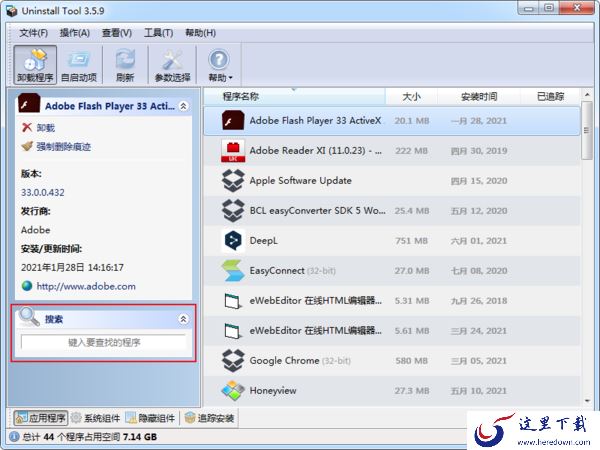Screen dimensions: 600x450
Task: Select the Google Chrome program icon
Action: [233, 360]
